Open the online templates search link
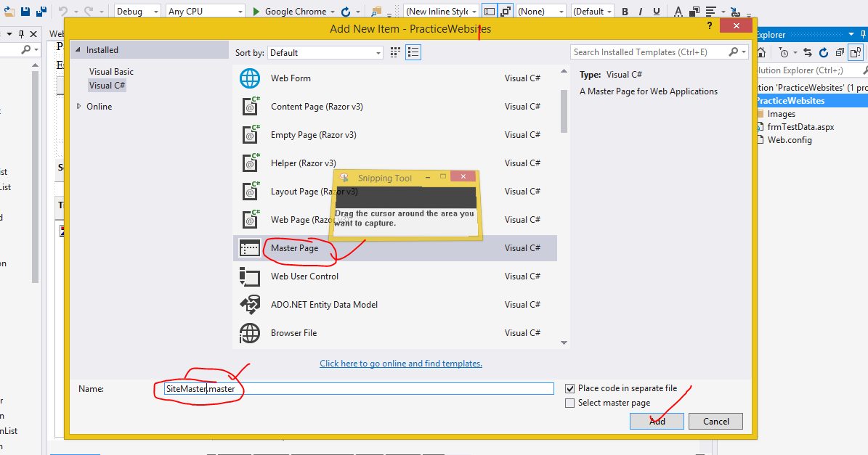868x455 pixels. coord(400,363)
